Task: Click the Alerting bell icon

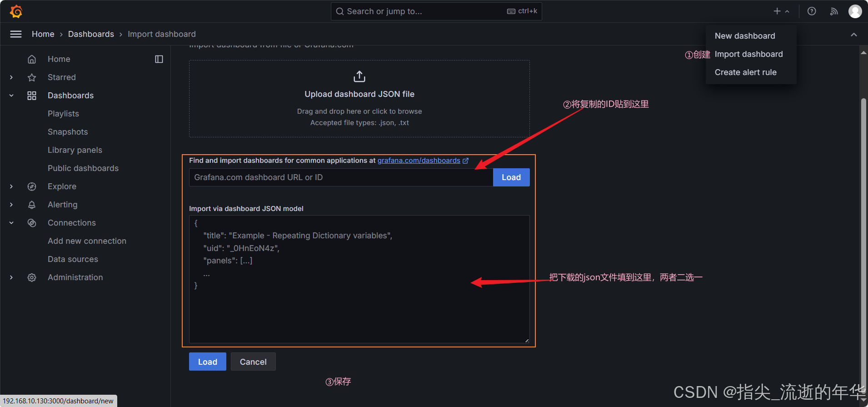Action: 32,205
